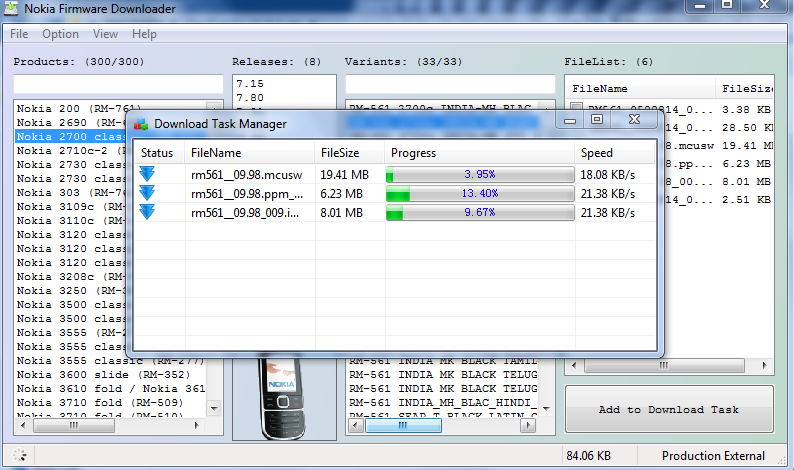Click the 13.40% progress bar
This screenshot has width=794, height=470.
[x=480, y=193]
